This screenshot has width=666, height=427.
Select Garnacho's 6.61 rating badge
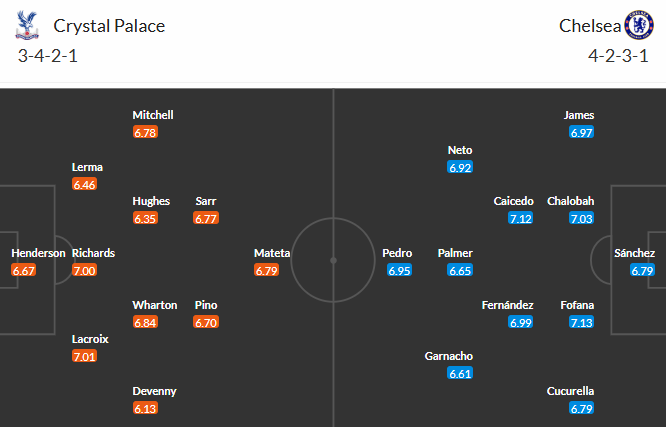click(460, 373)
